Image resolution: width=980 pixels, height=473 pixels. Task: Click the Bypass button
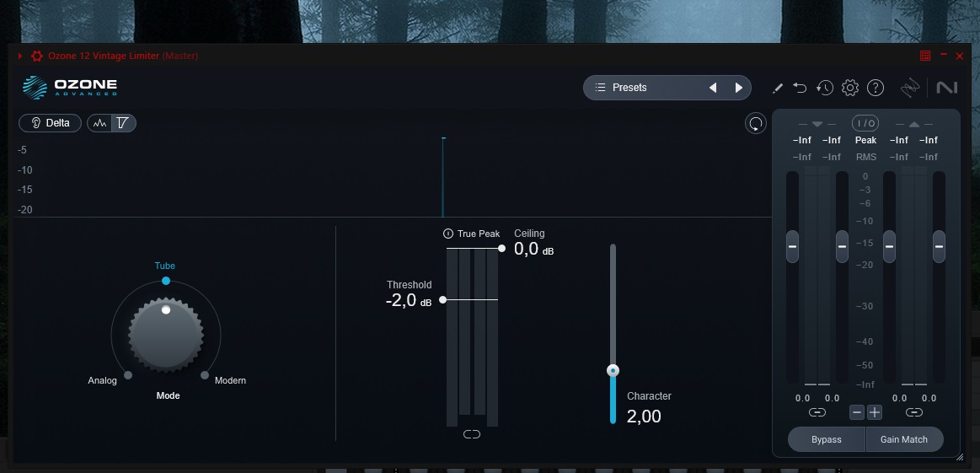827,439
